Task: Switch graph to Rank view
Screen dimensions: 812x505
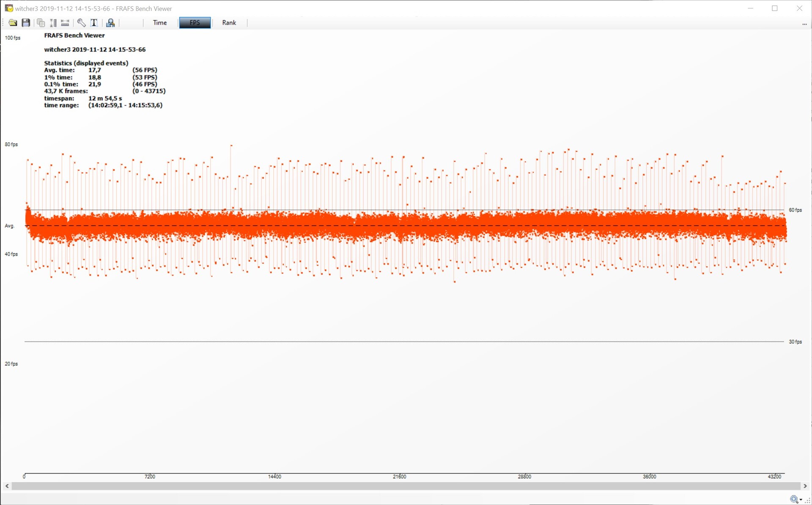Action: (229, 23)
